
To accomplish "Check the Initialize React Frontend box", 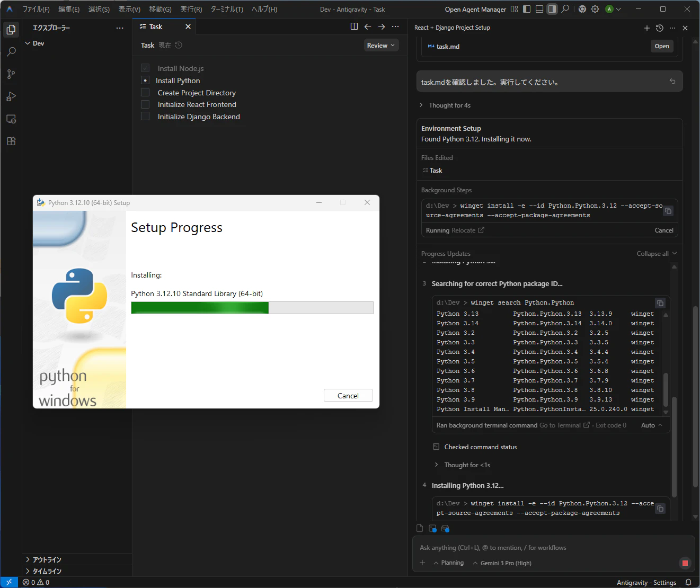I will 145,104.
